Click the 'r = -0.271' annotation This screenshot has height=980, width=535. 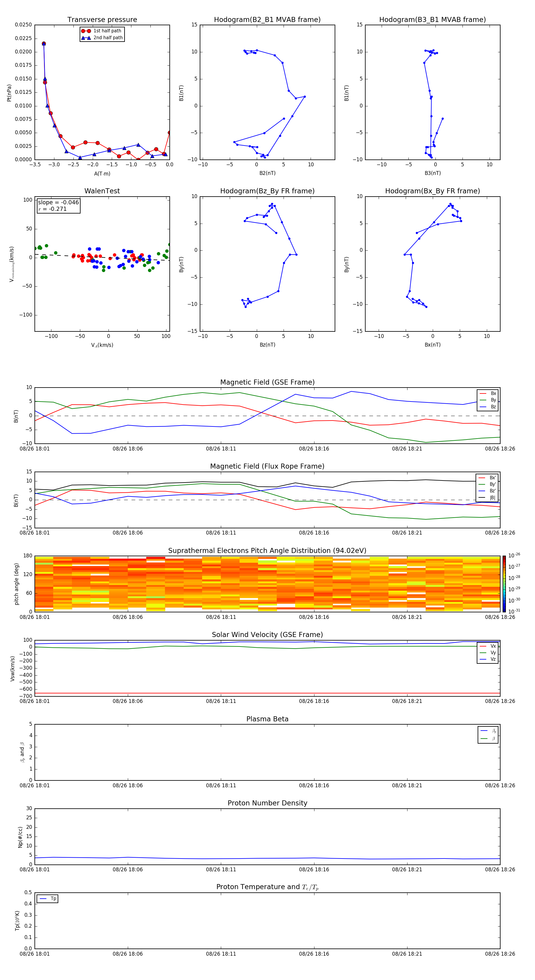53,209
